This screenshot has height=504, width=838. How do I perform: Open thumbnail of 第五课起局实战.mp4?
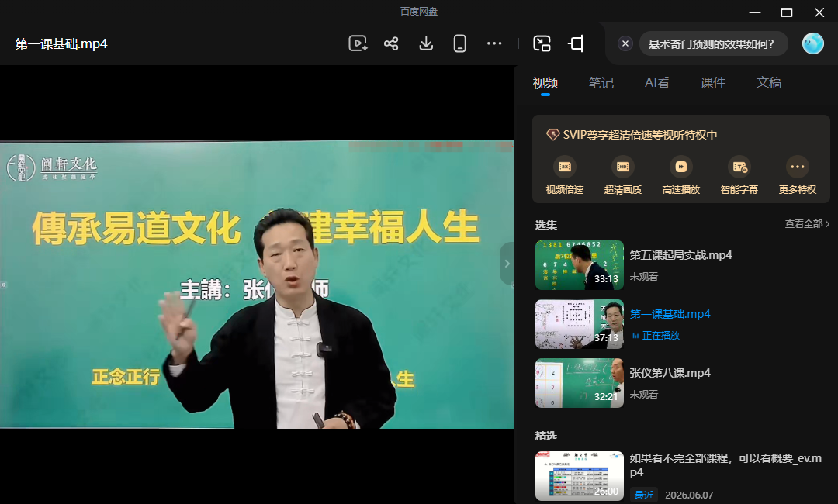tap(580, 265)
